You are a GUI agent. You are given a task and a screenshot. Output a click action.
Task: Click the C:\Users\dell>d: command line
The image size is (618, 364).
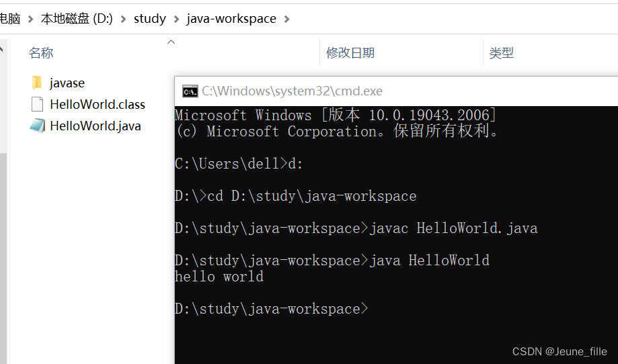coord(239,164)
